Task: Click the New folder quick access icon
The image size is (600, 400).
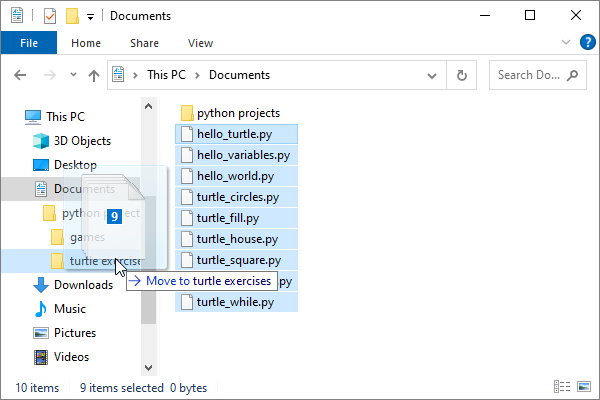Action: pos(72,16)
